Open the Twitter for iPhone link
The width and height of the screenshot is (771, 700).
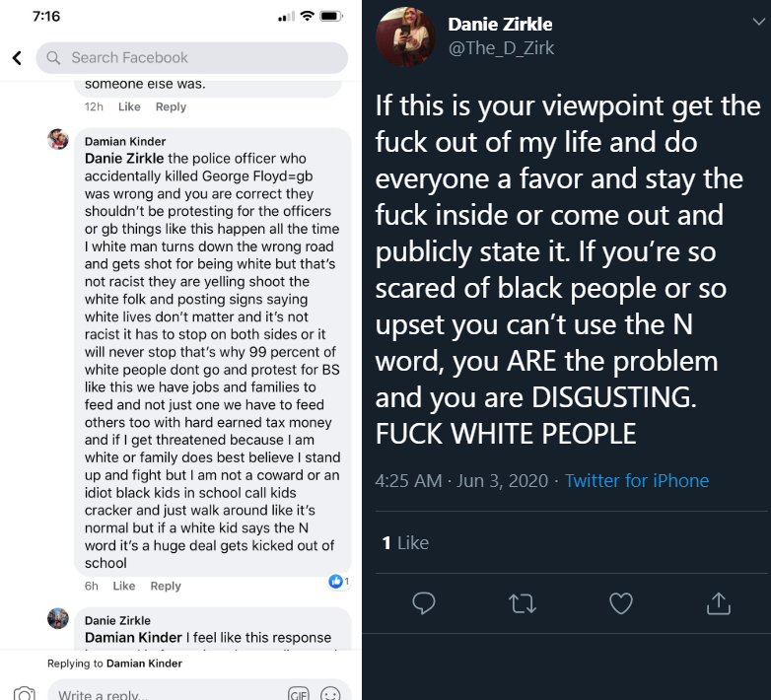tap(637, 480)
